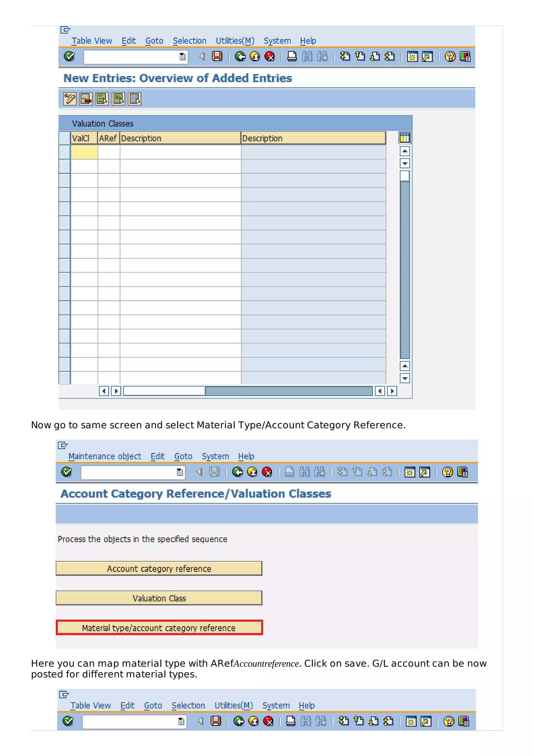This screenshot has height=756, width=534.
Task: Click Print icon in New Entries toolbar
Action: [x=292, y=57]
